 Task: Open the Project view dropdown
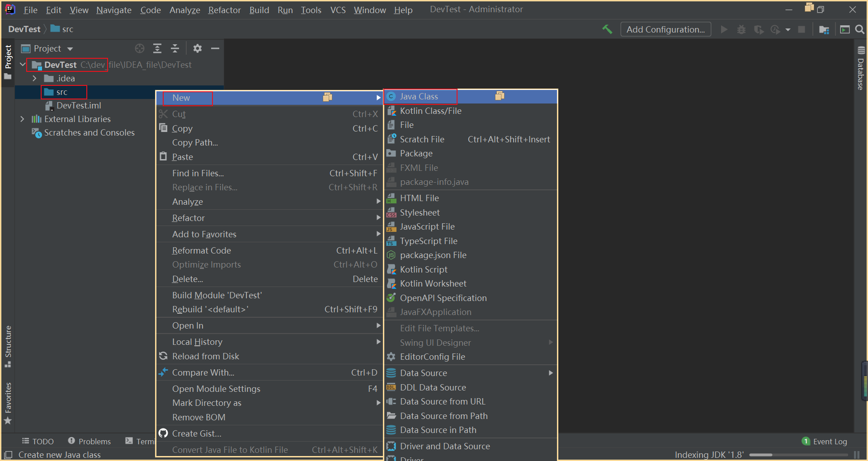click(70, 49)
